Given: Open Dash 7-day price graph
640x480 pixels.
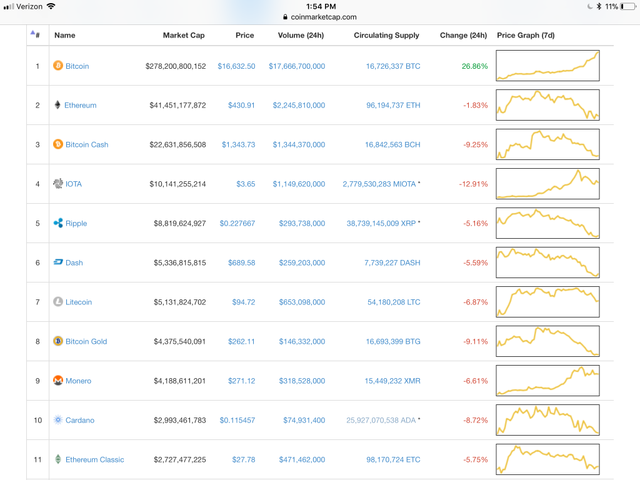Looking at the screenshot, I should coord(548,262).
